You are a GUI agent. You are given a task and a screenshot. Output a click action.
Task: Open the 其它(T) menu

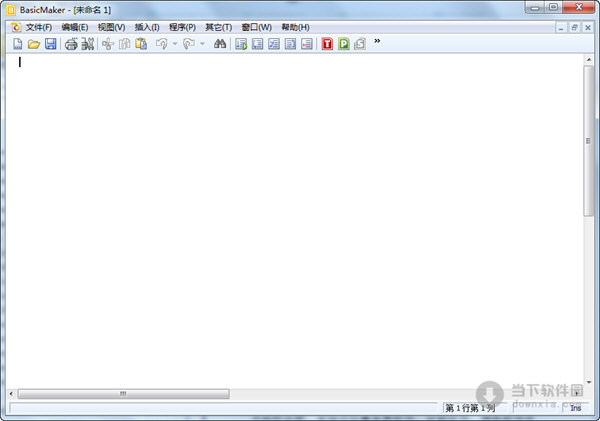(218, 28)
